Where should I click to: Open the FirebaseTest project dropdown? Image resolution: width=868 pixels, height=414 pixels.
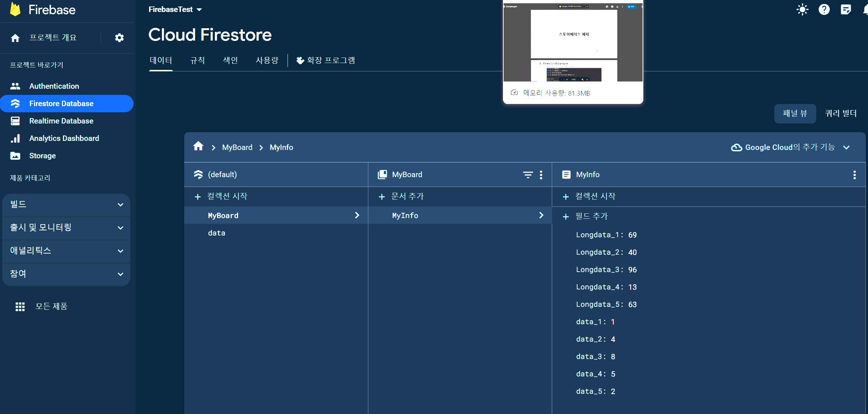click(x=175, y=9)
